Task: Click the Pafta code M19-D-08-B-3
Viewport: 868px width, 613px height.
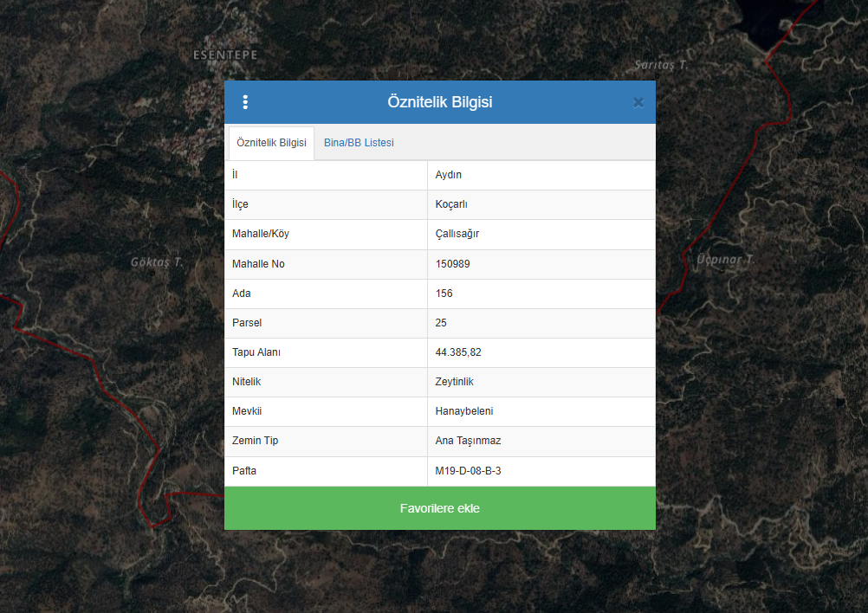Action: click(468, 471)
